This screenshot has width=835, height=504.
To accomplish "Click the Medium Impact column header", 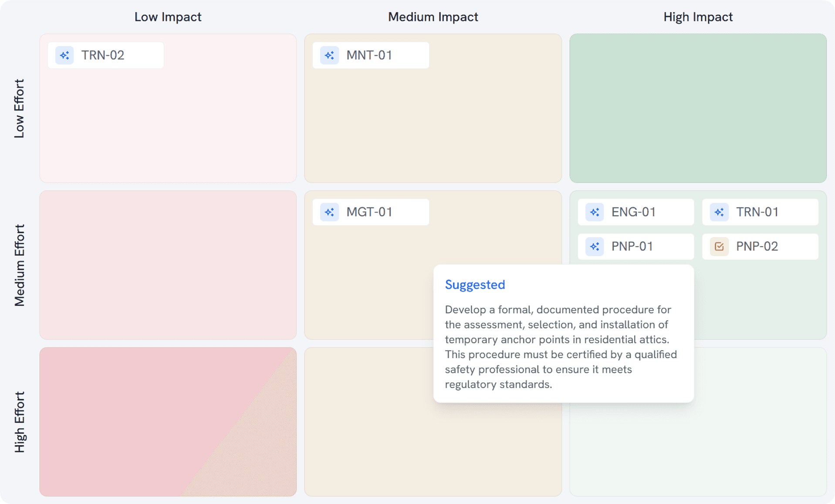I will (x=433, y=17).
